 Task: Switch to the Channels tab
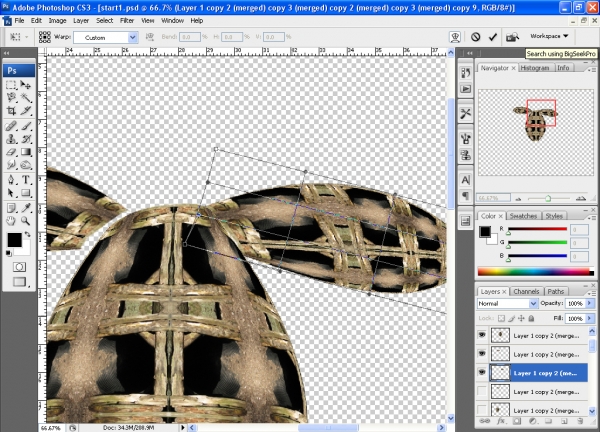[526, 292]
